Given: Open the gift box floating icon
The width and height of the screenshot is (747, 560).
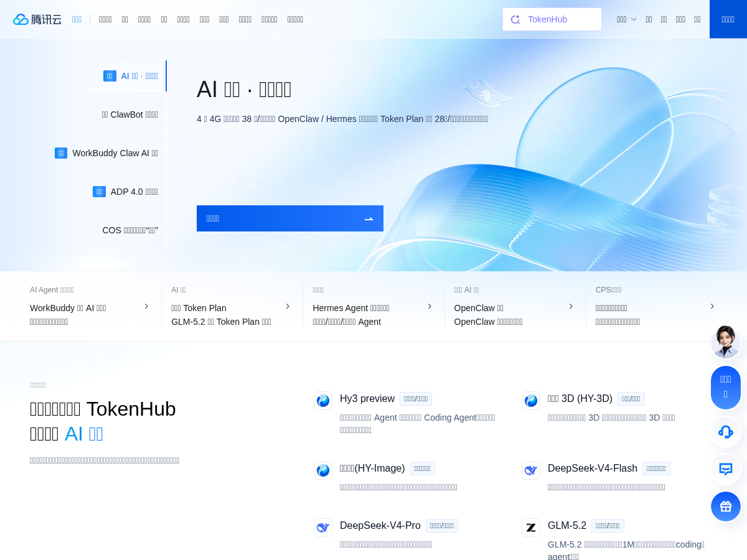Looking at the screenshot, I should pos(726,506).
